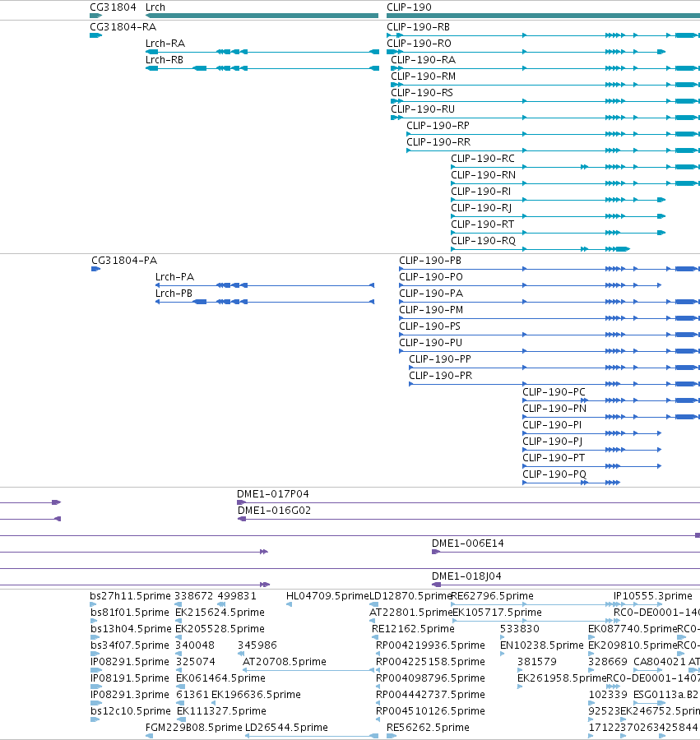700x740 pixels.
Task: Select transcript CLIP-190-RR
Action: click(x=438, y=142)
